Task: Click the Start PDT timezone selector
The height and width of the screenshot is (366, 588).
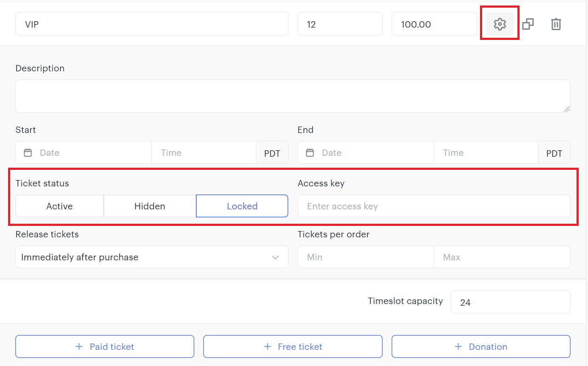Action: point(272,153)
